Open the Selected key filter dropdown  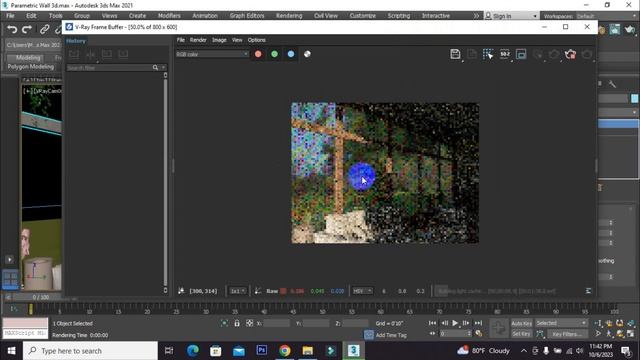click(561, 323)
